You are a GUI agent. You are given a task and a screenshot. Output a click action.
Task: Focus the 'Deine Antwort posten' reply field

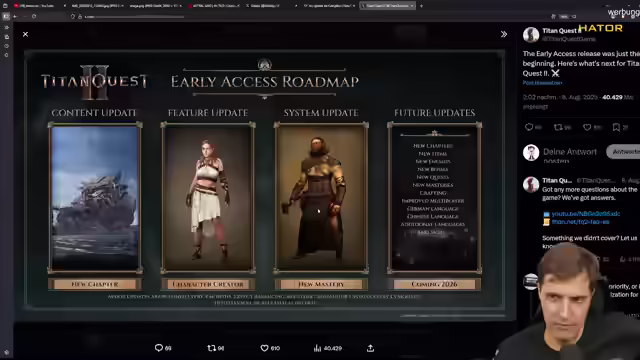click(570, 155)
